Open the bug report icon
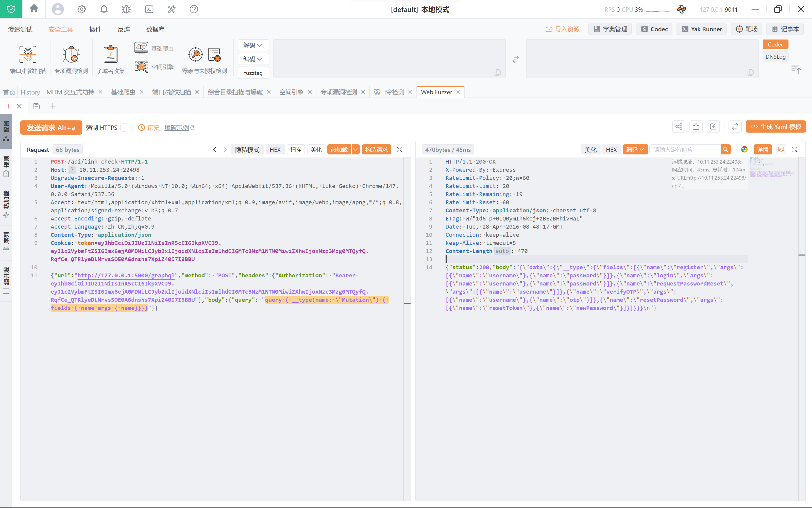This screenshot has height=508, width=812. 126,9
